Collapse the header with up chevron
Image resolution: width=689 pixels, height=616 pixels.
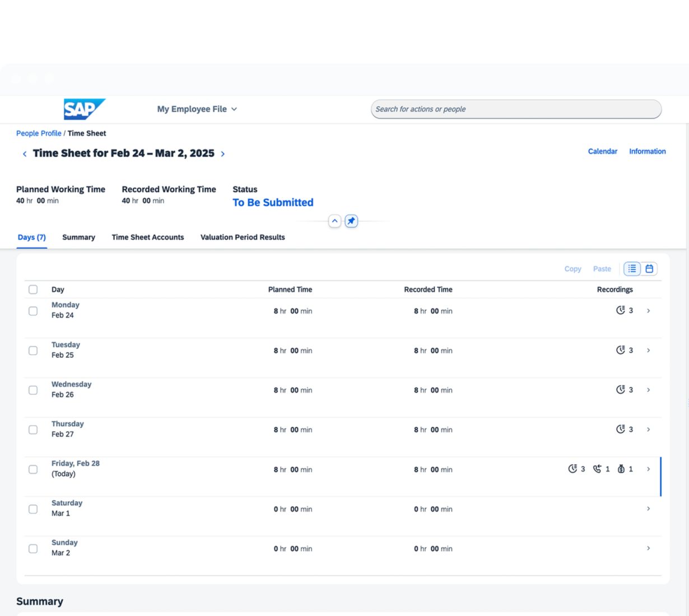(x=334, y=221)
